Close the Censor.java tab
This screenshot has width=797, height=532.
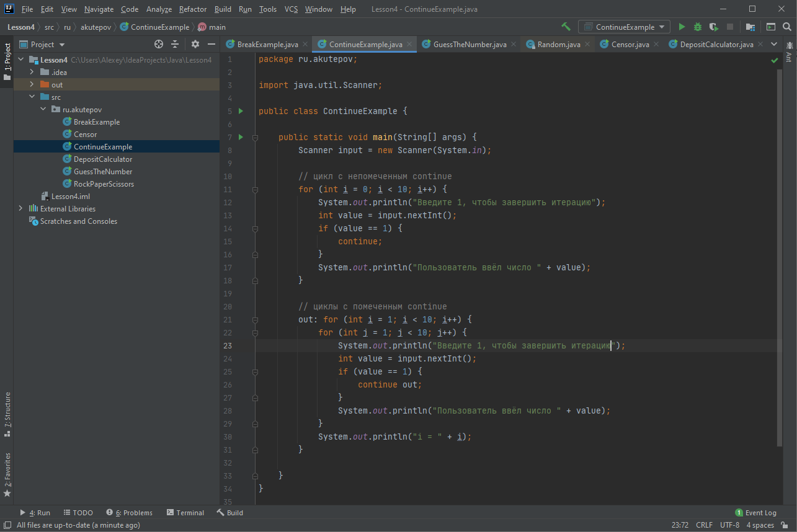pos(656,45)
